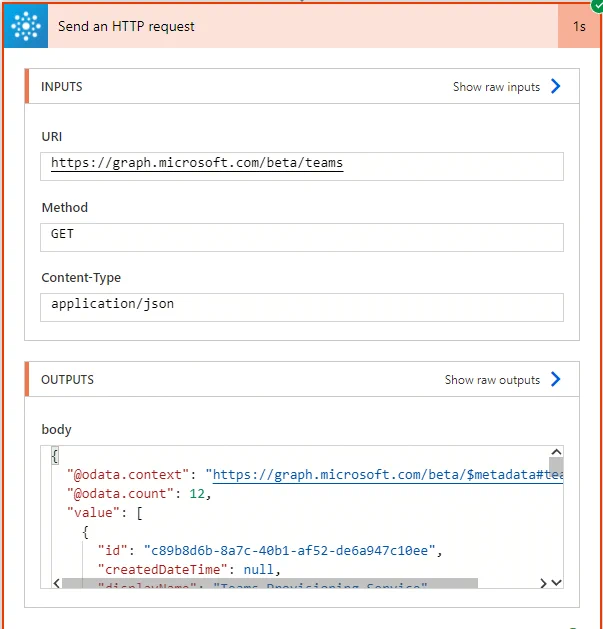Click the Content-Type field showing application/json
Viewport: 603px width, 629px height.
tap(302, 307)
